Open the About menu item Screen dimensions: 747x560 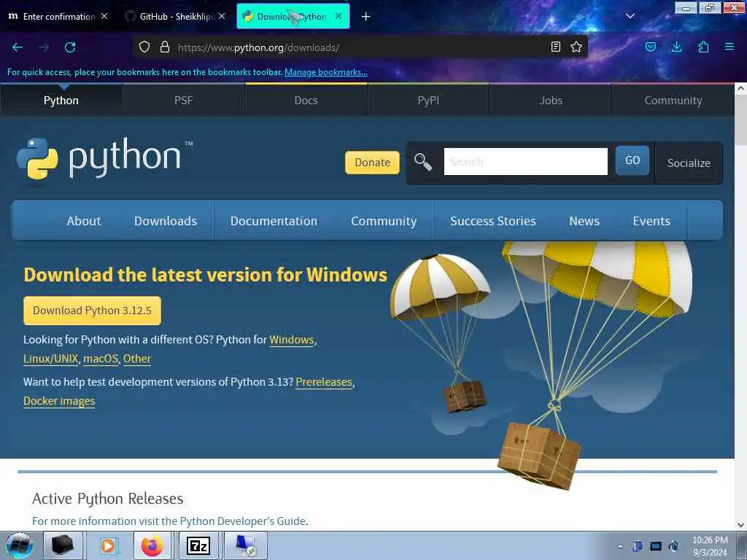tap(84, 221)
